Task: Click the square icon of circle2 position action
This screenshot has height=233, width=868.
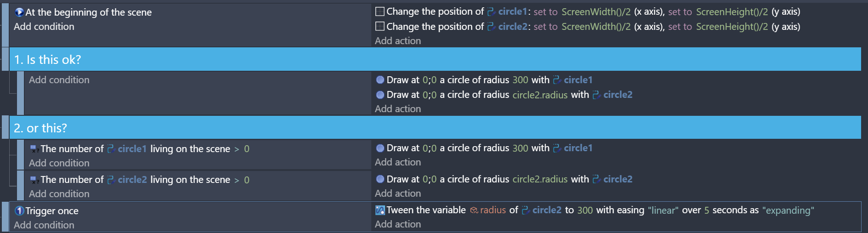Action: click(x=380, y=27)
